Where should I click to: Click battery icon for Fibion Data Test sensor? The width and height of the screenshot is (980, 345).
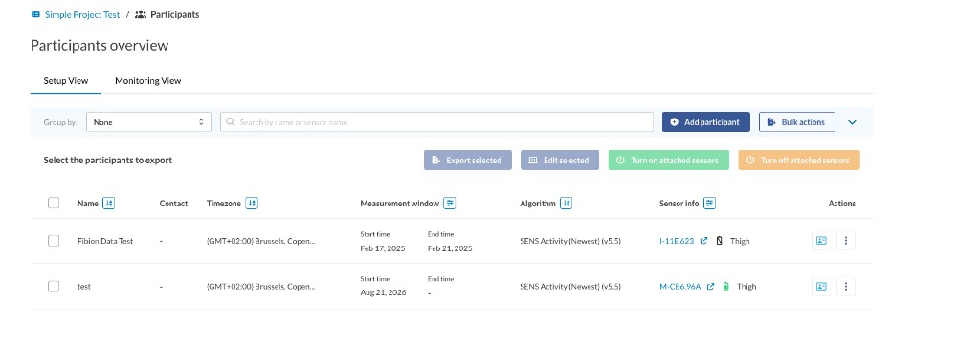pos(719,241)
